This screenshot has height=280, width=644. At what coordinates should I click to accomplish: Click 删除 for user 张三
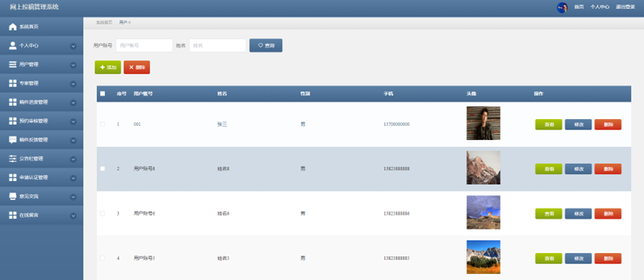[608, 124]
